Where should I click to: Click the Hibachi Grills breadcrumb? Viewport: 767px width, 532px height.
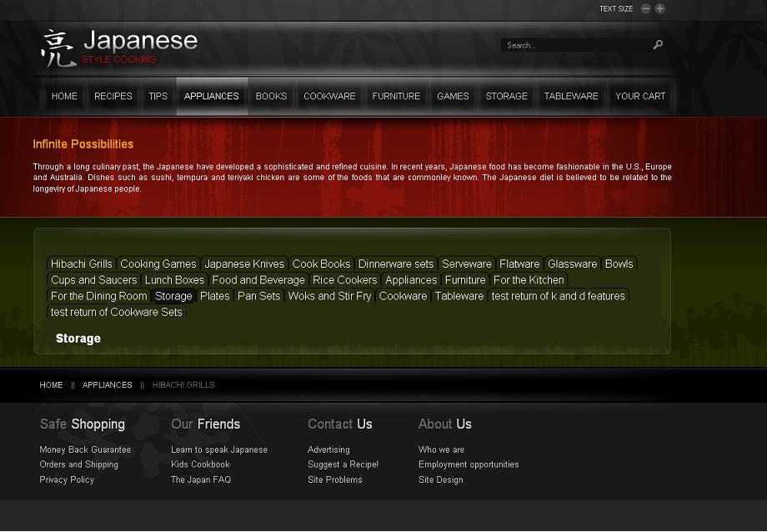coord(183,385)
